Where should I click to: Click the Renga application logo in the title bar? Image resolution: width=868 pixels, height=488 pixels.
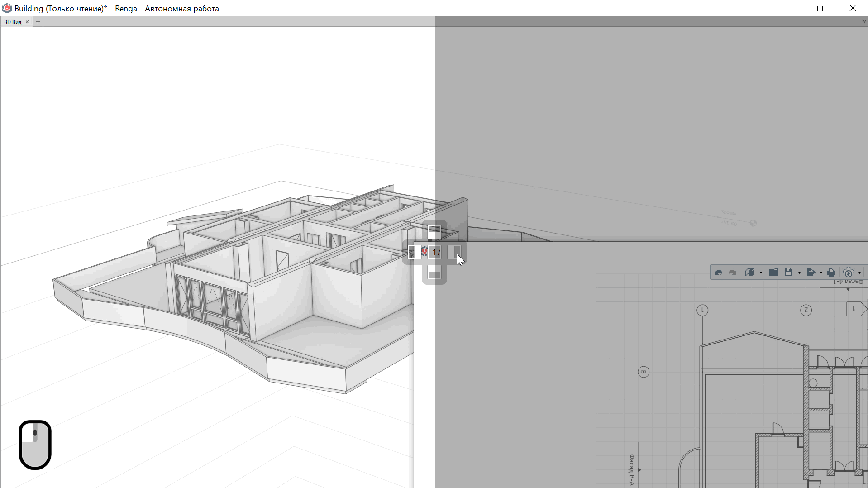pos(7,8)
